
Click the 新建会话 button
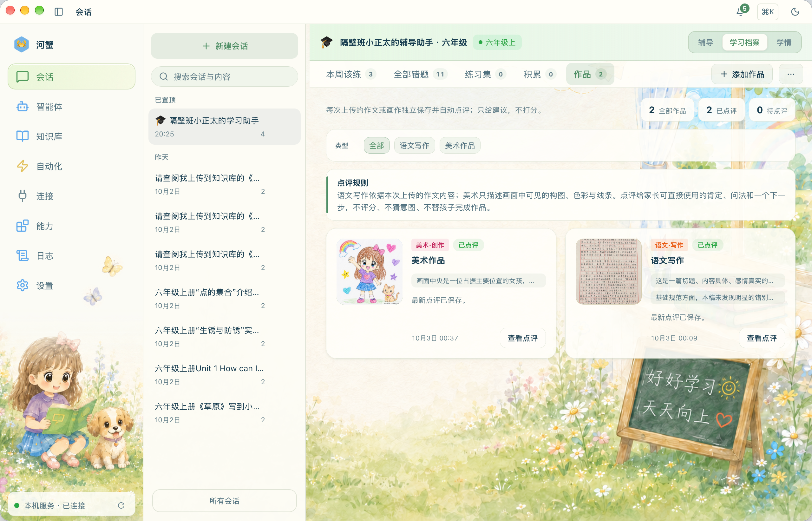224,46
